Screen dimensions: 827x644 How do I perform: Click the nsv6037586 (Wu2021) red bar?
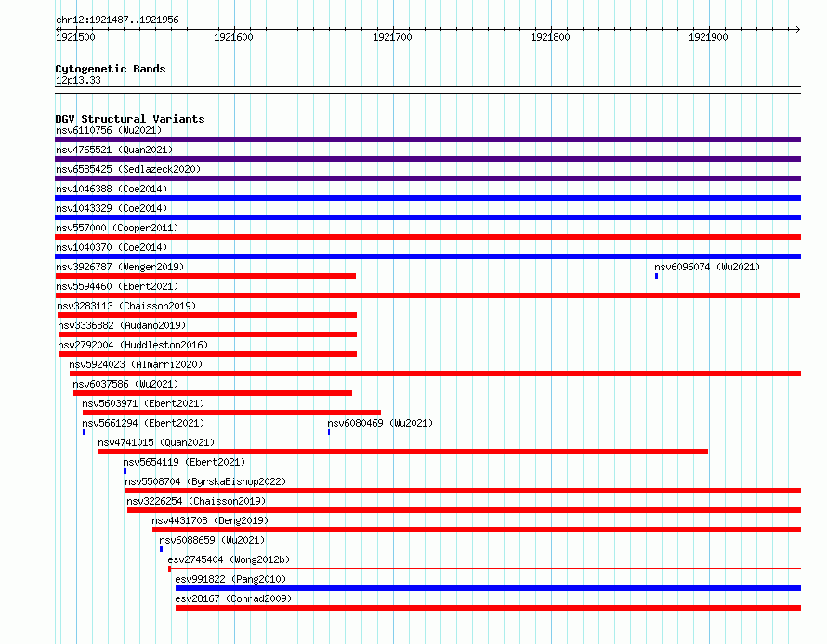pyautogui.click(x=213, y=393)
